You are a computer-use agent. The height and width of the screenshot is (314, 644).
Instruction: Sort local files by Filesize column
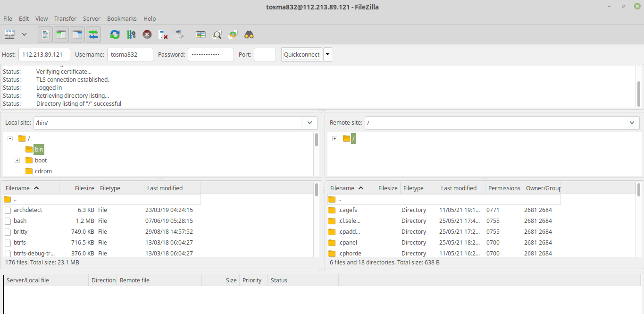point(78,188)
